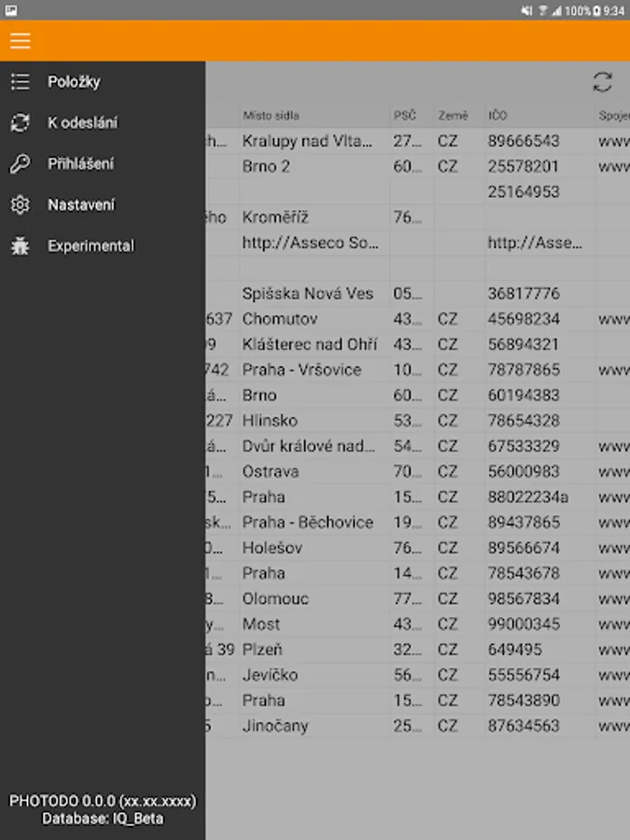Select the Kralupy nad Vlta... cell
The height and width of the screenshot is (840, 630).
click(315, 141)
